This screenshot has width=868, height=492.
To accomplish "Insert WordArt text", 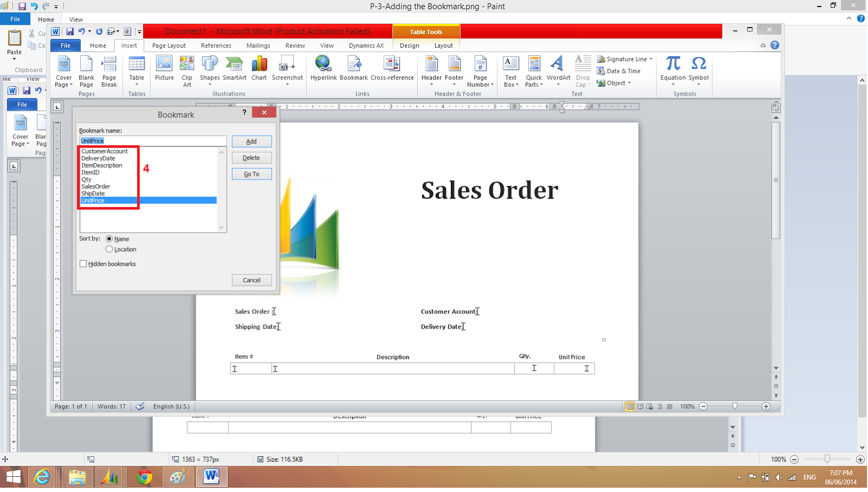I will click(558, 71).
